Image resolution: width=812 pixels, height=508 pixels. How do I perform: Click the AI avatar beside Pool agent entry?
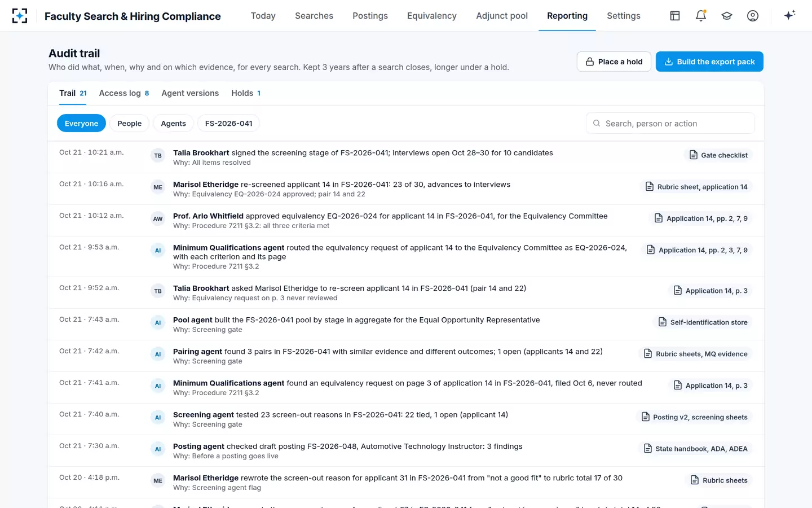(158, 323)
